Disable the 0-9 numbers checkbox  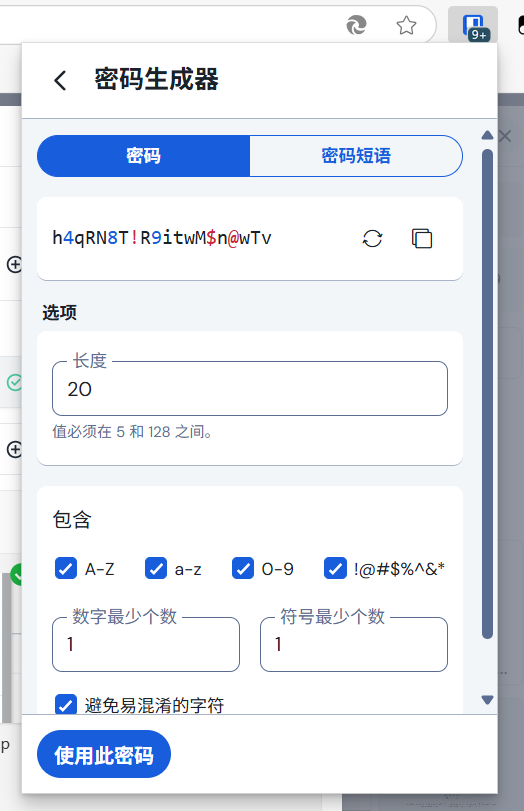click(x=243, y=568)
